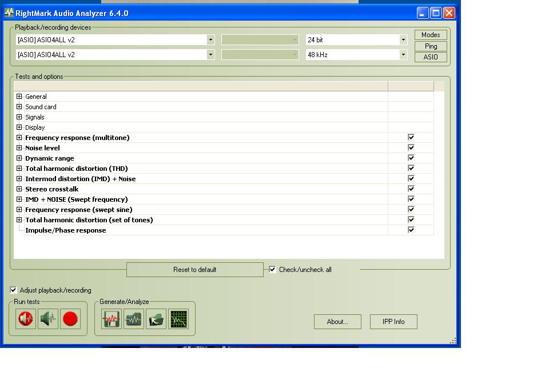Toggle the Impulse/Phase response checkbox
Viewport: 541px width, 392px height.
pyautogui.click(x=411, y=230)
